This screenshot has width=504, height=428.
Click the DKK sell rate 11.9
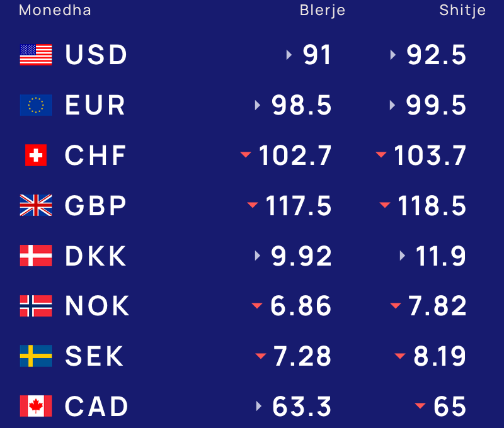(441, 256)
